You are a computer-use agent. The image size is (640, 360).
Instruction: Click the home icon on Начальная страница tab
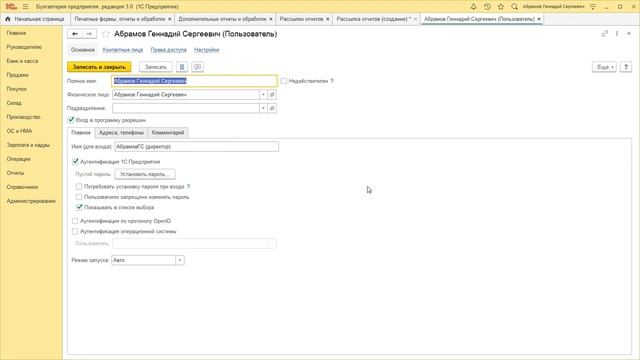[x=7, y=19]
